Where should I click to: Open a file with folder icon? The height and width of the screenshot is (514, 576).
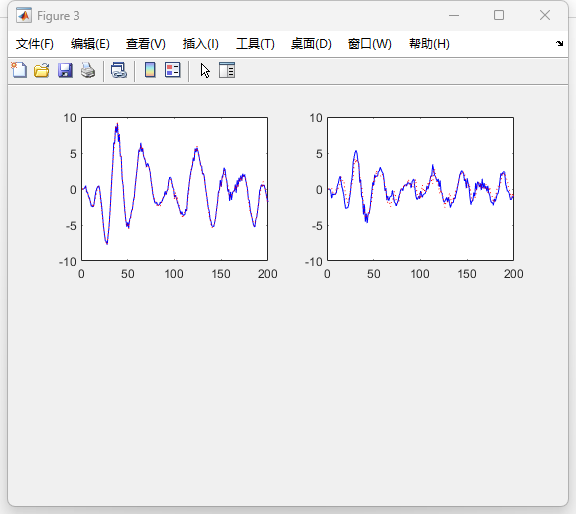tap(42, 70)
